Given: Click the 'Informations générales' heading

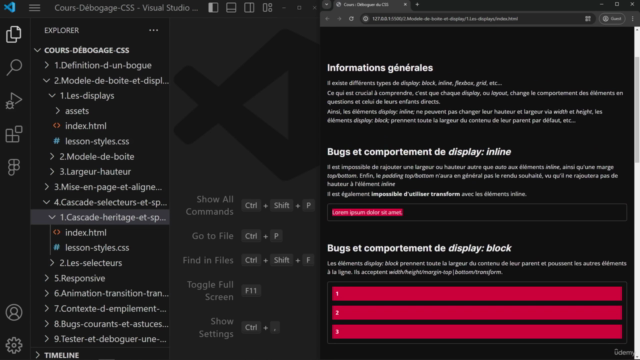Looking at the screenshot, I should [x=380, y=68].
